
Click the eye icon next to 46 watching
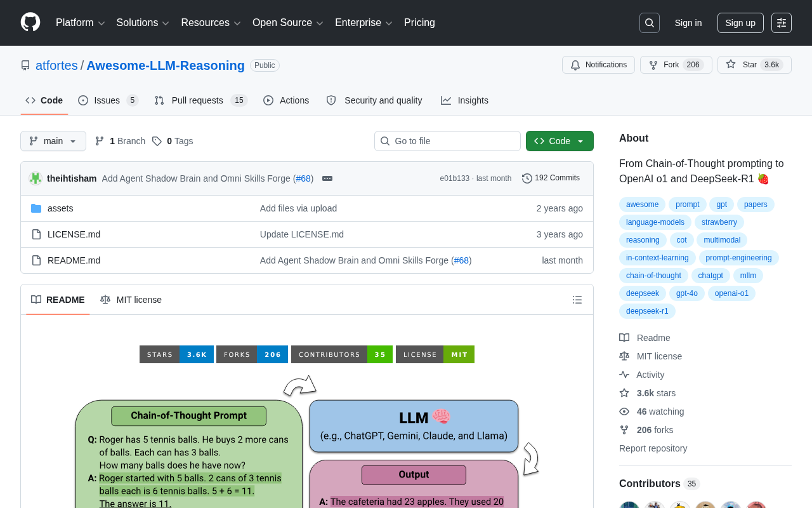(x=624, y=411)
